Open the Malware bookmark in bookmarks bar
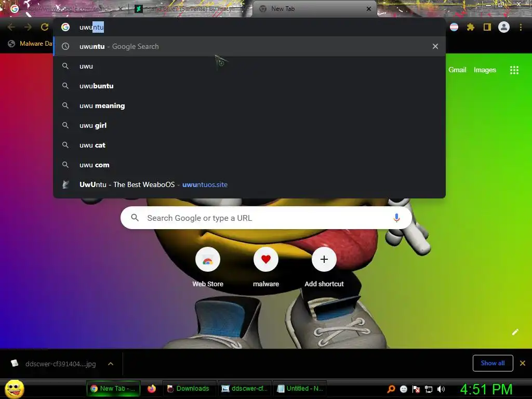Image resolution: width=532 pixels, height=399 pixels. click(x=31, y=44)
